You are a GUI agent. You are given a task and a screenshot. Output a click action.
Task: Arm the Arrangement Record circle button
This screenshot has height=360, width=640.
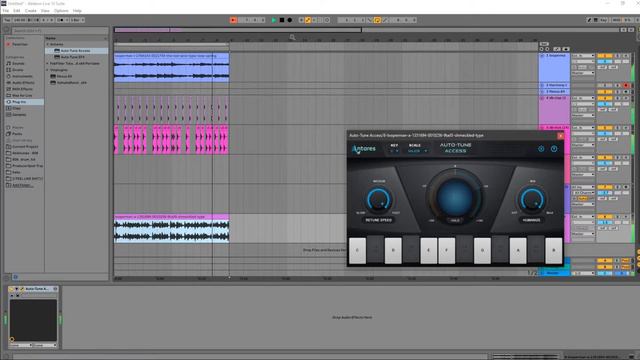pyautogui.click(x=290, y=20)
